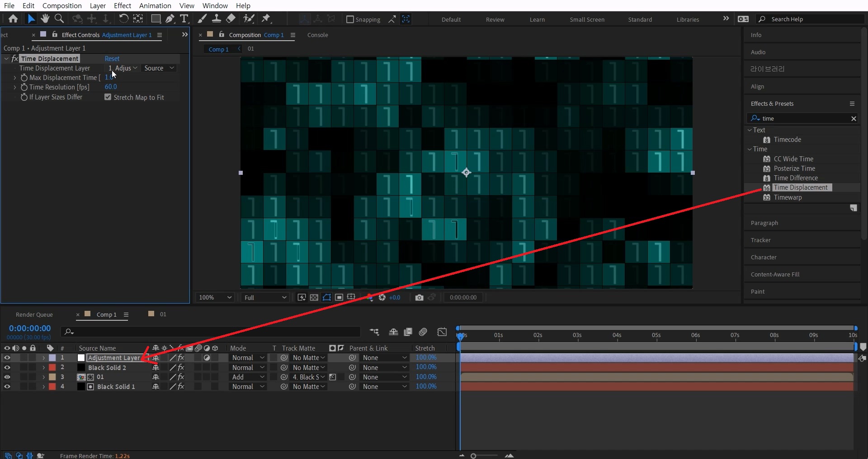Toggle the Time Displacement fx switch
The width and height of the screenshot is (868, 459).
pos(14,59)
